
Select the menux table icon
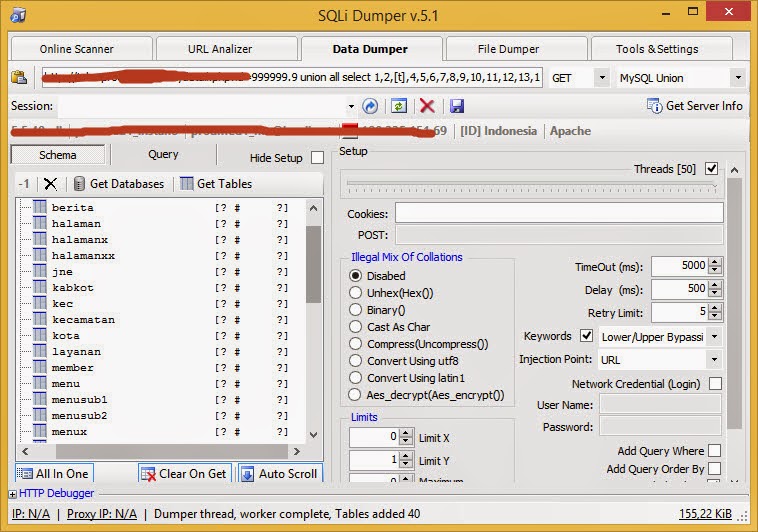[x=40, y=430]
